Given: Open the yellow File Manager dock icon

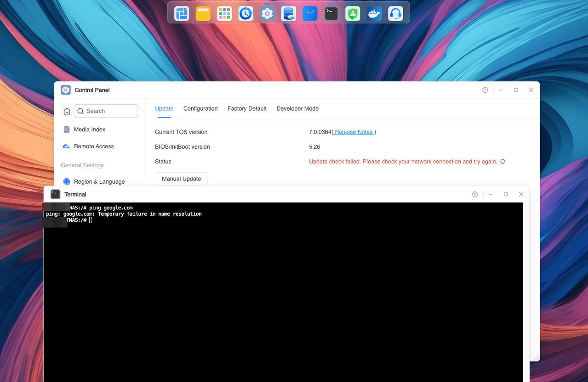Looking at the screenshot, I should pos(203,14).
